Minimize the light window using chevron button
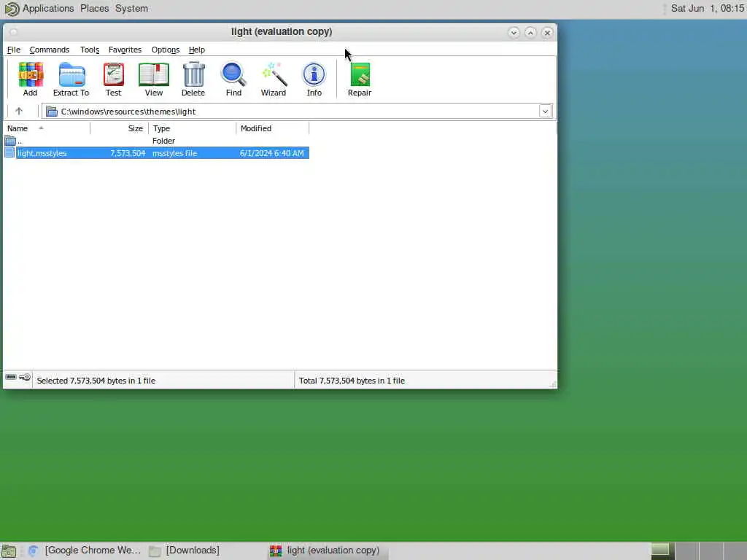747x560 pixels. click(x=514, y=32)
